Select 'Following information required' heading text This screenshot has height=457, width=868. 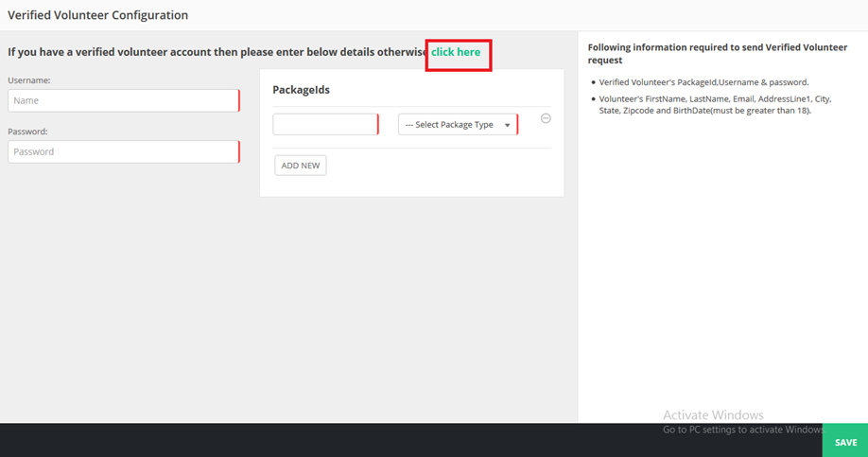(718, 54)
